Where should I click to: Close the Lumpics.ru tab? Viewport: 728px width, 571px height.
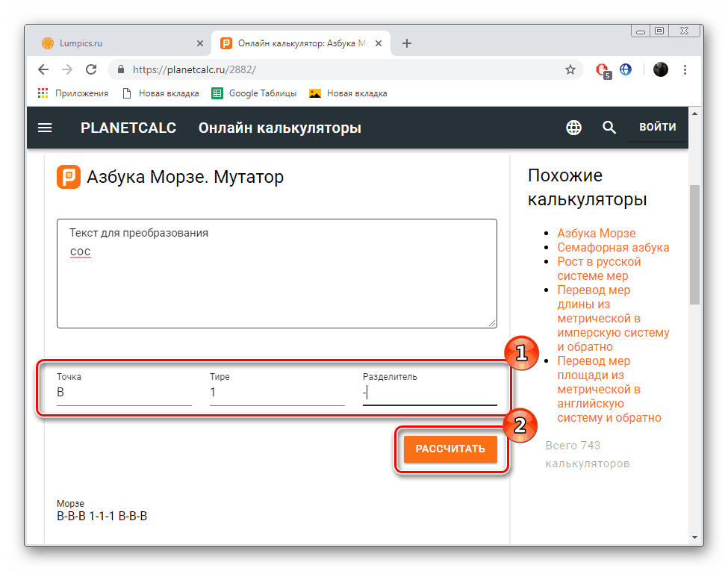pos(200,43)
